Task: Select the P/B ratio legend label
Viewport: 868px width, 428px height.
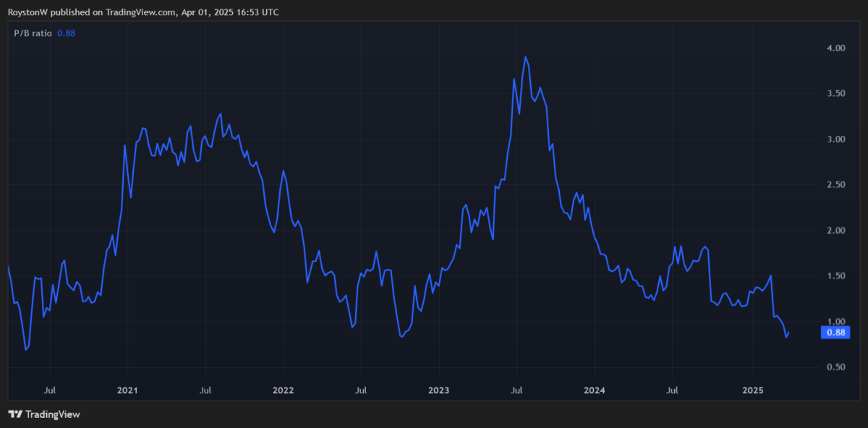Action: [x=33, y=33]
